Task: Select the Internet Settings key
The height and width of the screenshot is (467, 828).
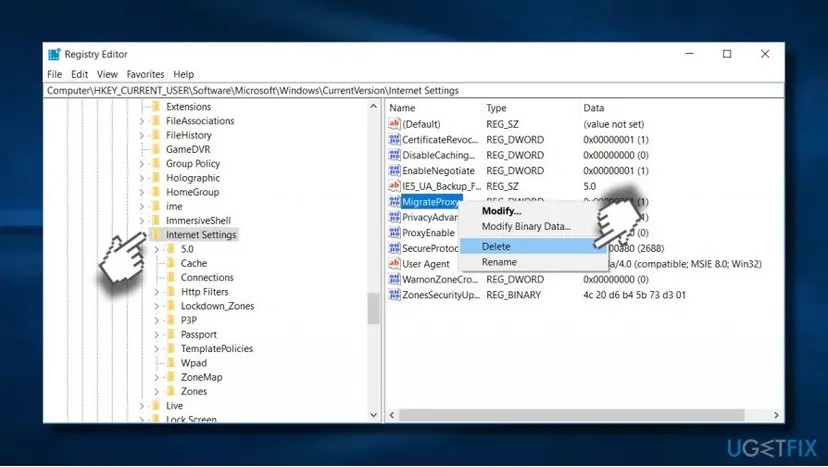Action: 201,235
